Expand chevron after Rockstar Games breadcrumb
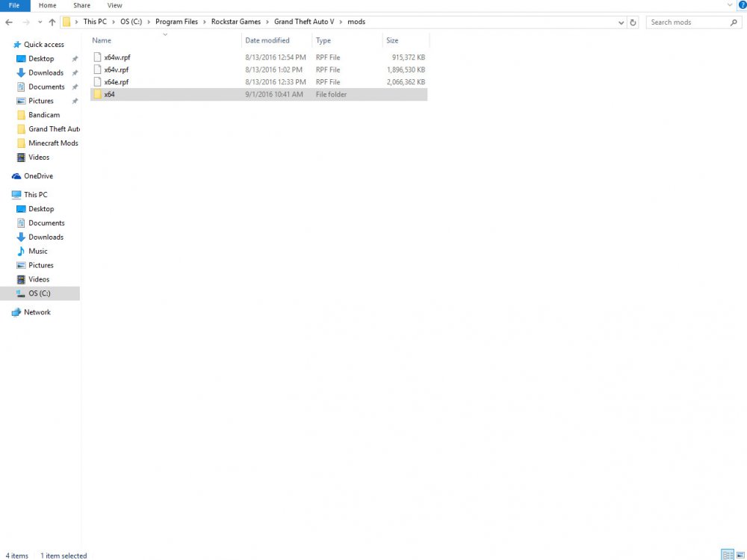Screen dimensions: 747x560 pos(267,22)
